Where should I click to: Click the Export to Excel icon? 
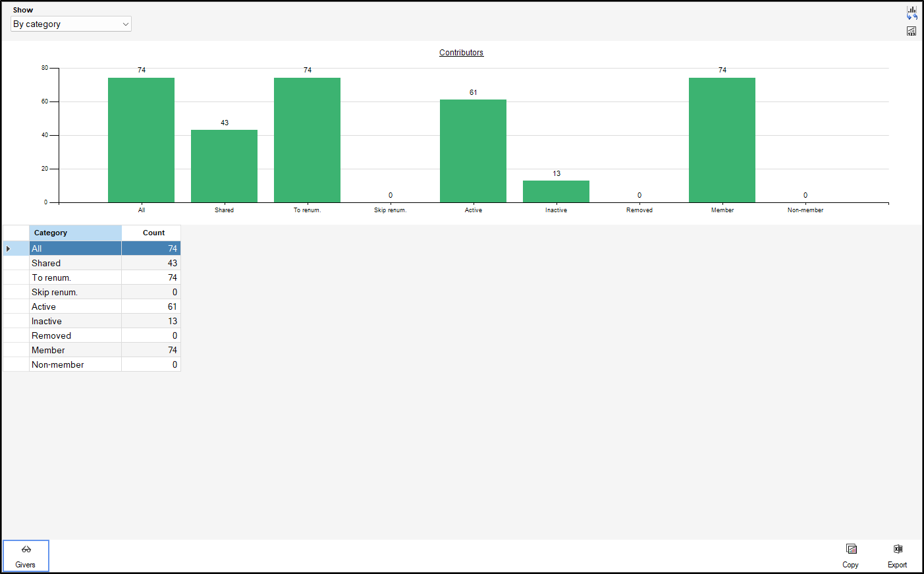(898, 550)
